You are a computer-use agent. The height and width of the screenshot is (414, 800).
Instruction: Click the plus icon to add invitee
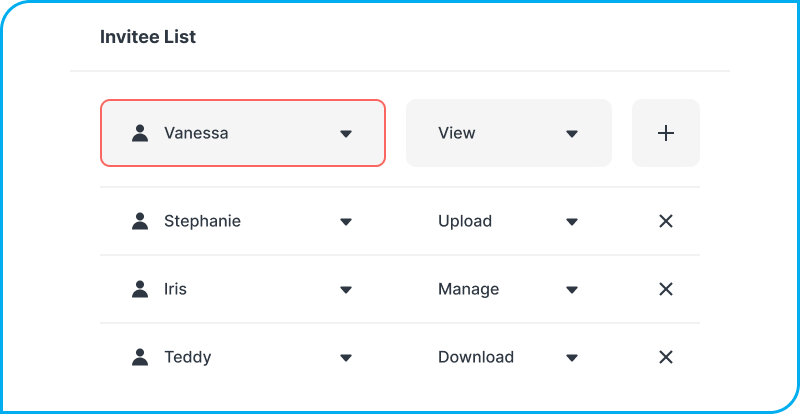(x=666, y=133)
